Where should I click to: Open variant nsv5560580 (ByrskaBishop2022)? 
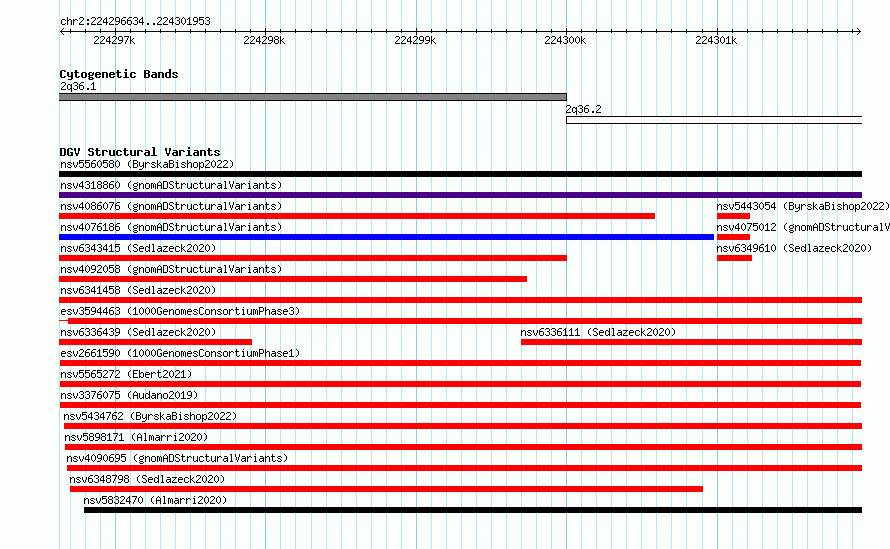coord(147,164)
